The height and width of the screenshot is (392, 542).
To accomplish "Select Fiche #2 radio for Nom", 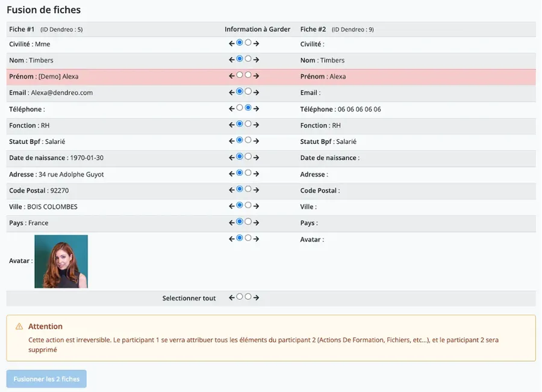I will [x=248, y=59].
